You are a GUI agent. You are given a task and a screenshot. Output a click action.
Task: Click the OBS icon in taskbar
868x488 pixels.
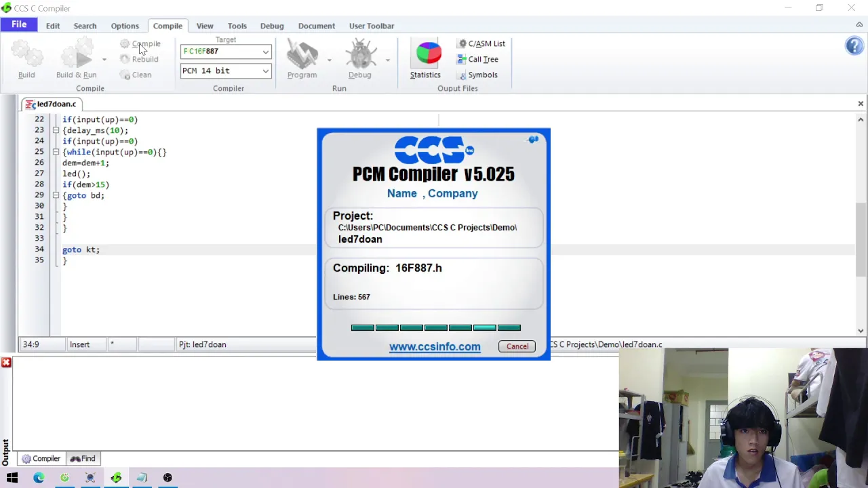(x=167, y=478)
